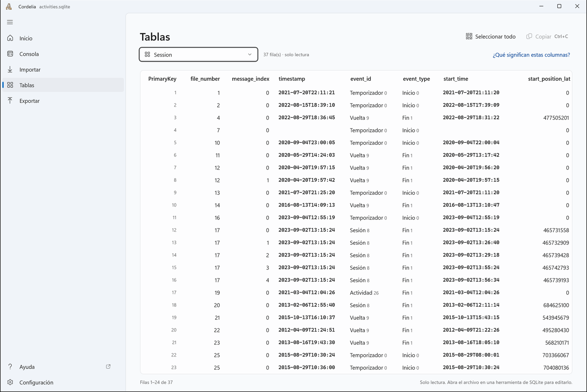
Task: Select timestamp cell 2016-08-13T14:09:13
Action: tap(307, 205)
